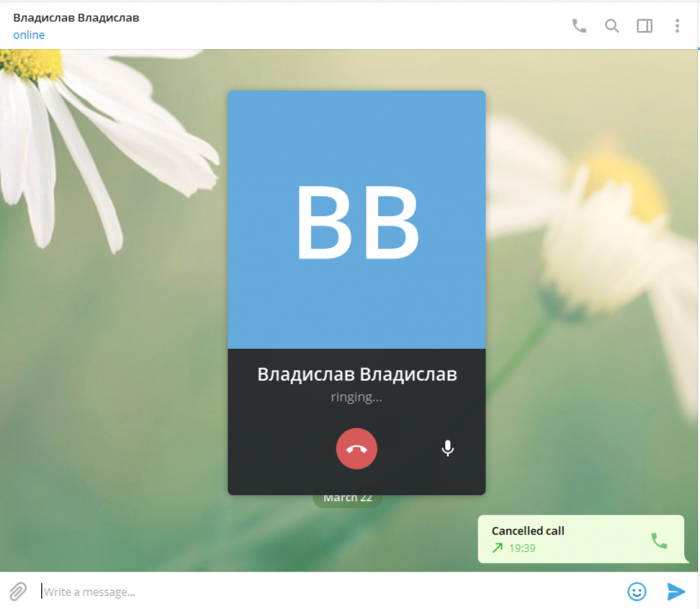Open the emoji picker
Viewport: 700px width, 609px height.
tap(637, 591)
